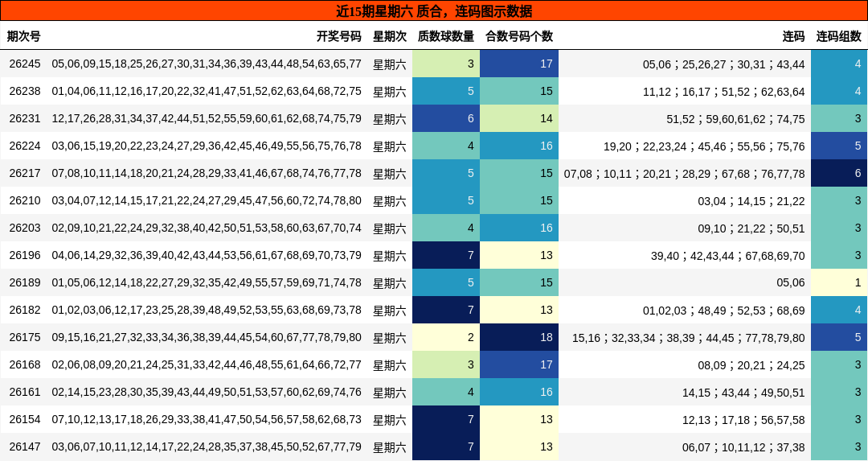Click prime count cell 6 in row 26231

[446, 118]
